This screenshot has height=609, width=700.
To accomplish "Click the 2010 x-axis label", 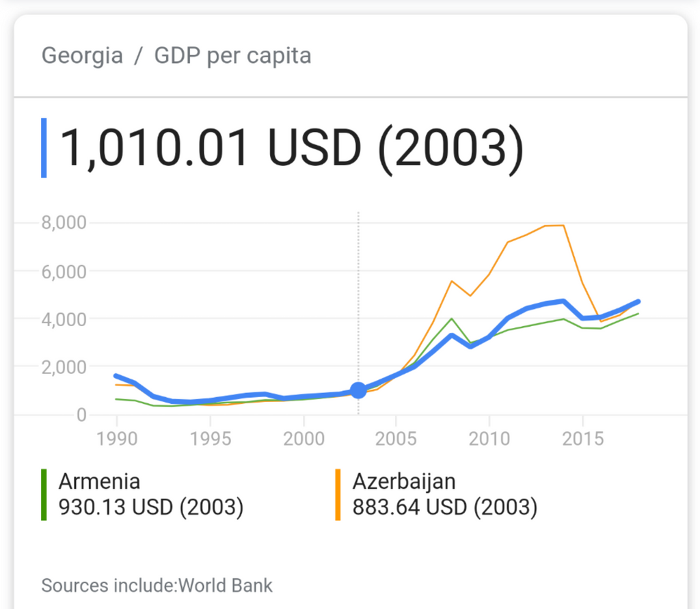I will tap(489, 439).
